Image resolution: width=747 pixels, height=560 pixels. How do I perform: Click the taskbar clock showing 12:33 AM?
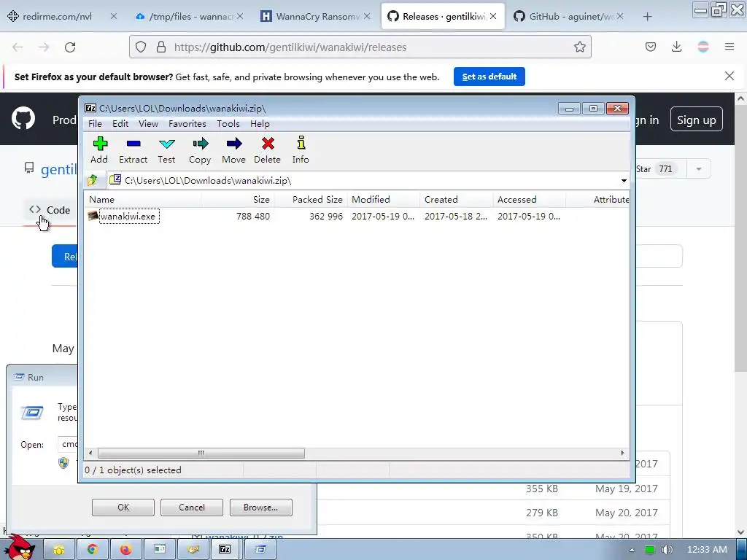(706, 550)
